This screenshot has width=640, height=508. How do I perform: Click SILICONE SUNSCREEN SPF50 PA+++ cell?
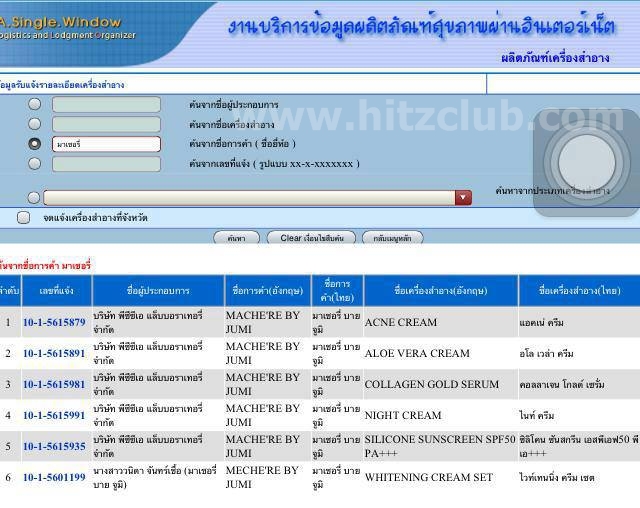441,446
